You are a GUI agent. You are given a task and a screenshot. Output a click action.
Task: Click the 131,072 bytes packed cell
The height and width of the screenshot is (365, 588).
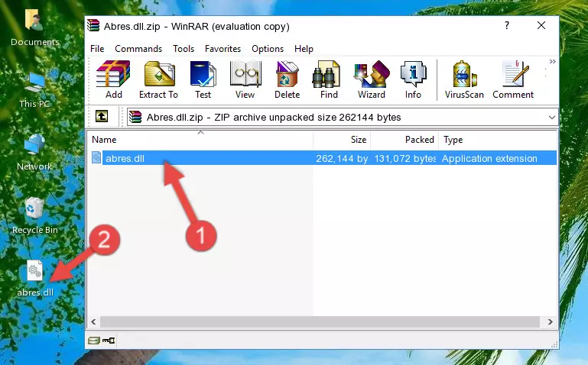click(404, 159)
